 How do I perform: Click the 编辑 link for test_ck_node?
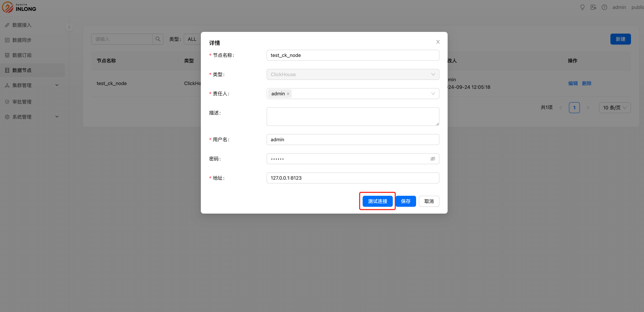pyautogui.click(x=573, y=83)
